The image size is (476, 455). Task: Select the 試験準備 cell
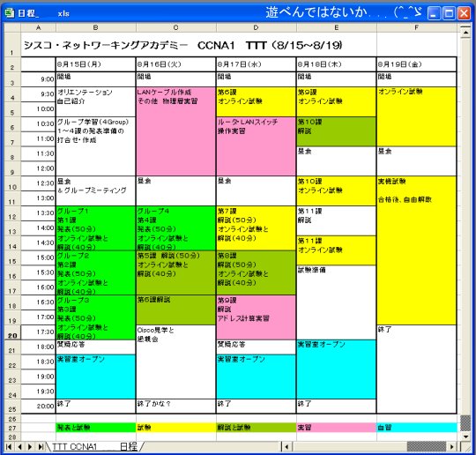click(337, 302)
